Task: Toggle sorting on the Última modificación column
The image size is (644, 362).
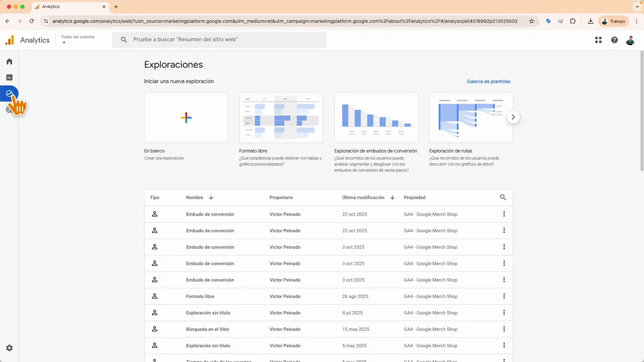Action: (x=392, y=197)
